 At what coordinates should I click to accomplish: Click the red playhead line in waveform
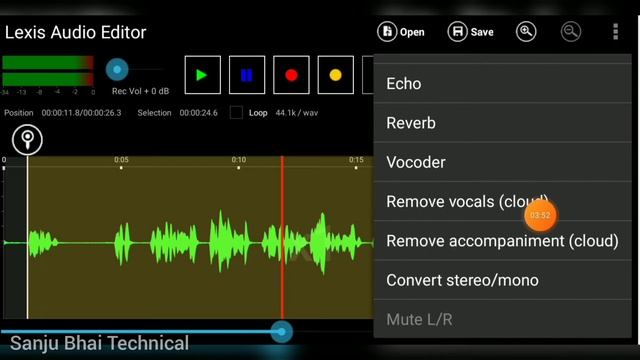coord(282,237)
